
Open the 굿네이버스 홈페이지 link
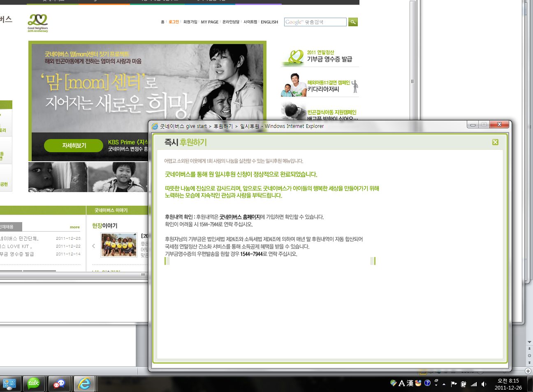[240, 217]
